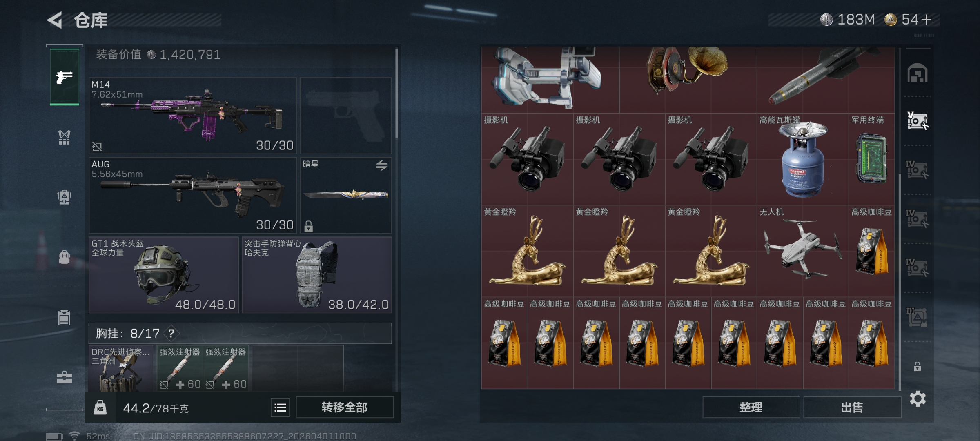Open the armor vest sidebar category
Image resolution: width=980 pixels, height=441 pixels.
pyautogui.click(x=64, y=138)
